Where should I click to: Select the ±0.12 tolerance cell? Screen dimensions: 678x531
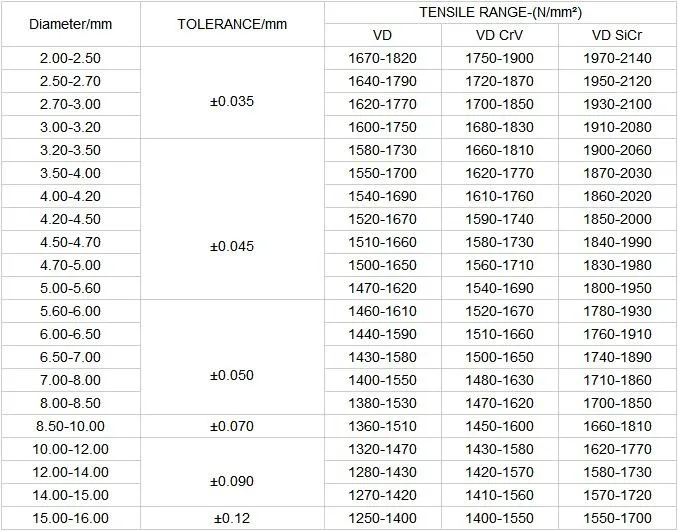(x=231, y=518)
